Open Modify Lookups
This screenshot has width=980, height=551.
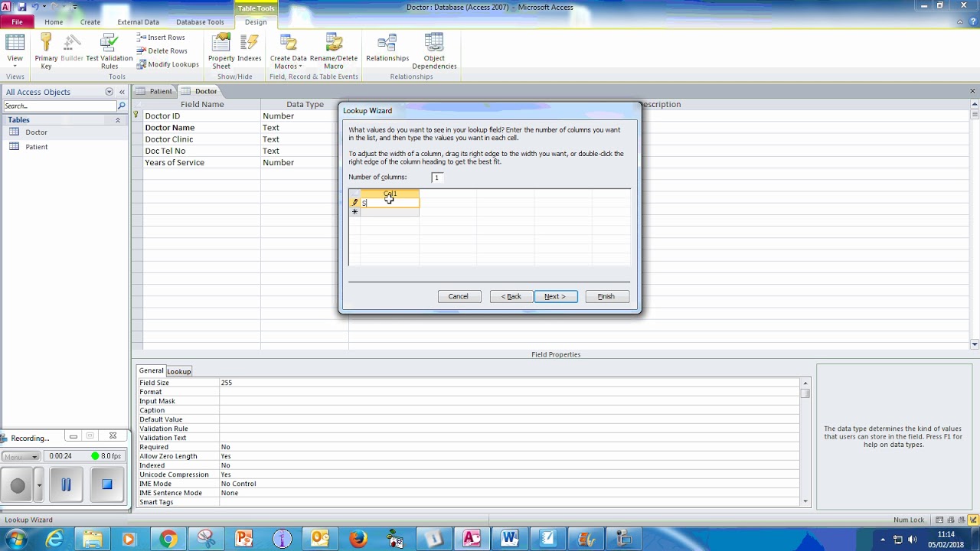pos(168,64)
